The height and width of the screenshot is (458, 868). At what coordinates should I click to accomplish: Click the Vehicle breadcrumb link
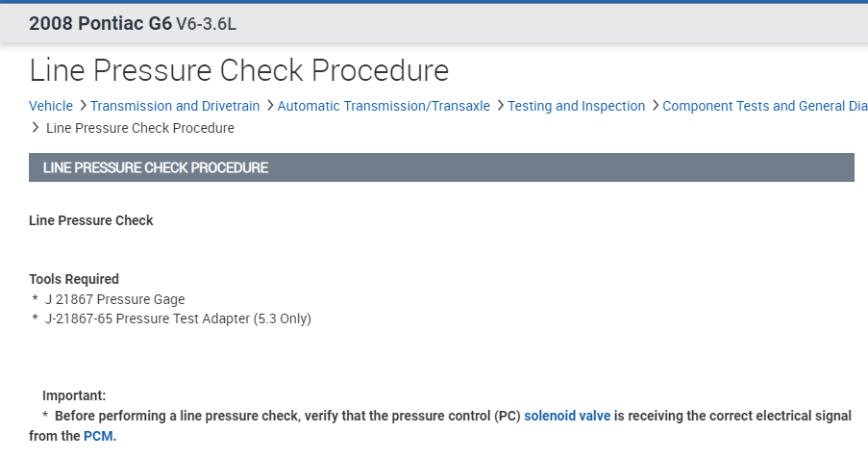51,106
